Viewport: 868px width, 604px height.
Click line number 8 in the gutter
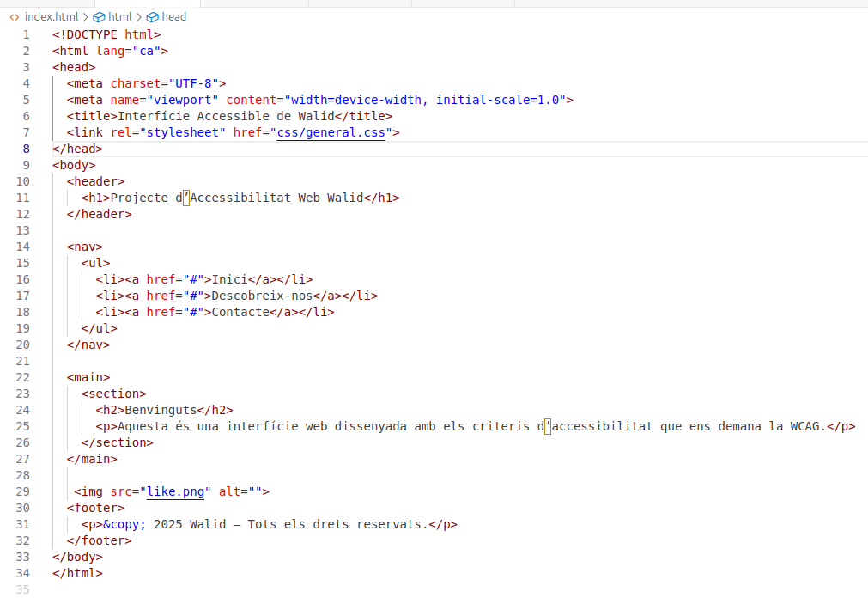click(26, 149)
